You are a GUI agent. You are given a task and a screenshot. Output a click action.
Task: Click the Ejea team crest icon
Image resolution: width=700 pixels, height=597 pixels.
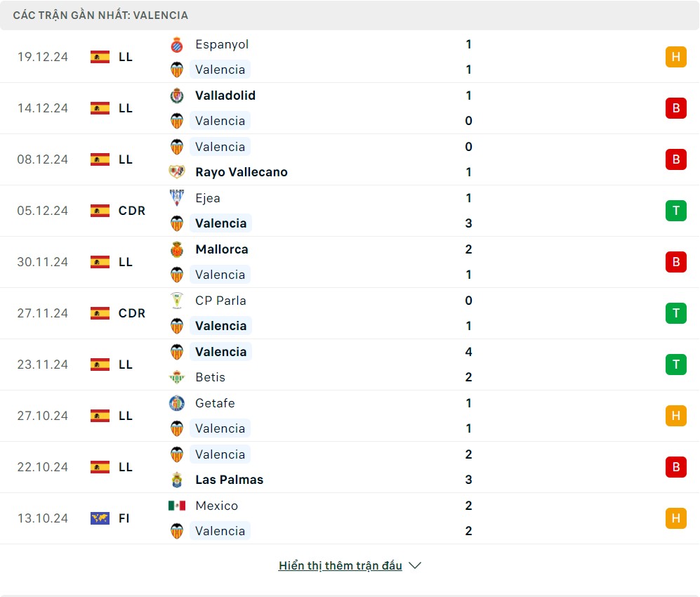(x=177, y=198)
